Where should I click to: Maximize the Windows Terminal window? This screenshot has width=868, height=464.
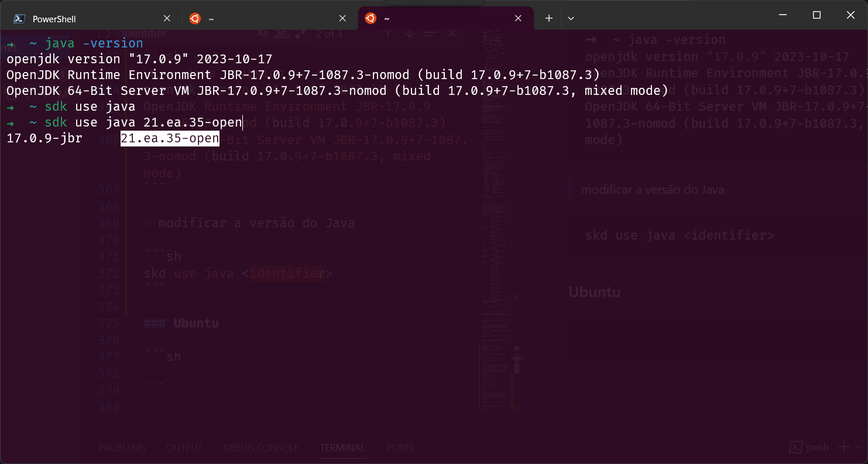(x=816, y=15)
